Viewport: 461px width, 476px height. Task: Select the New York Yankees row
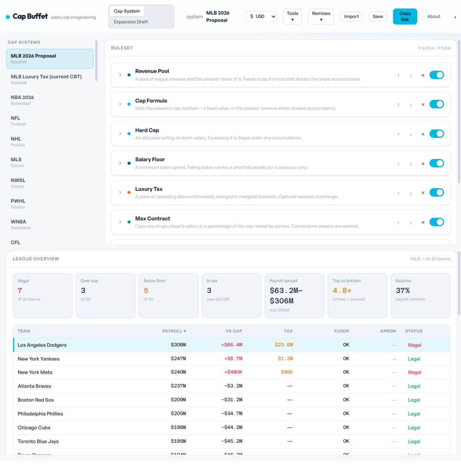[x=232, y=359]
